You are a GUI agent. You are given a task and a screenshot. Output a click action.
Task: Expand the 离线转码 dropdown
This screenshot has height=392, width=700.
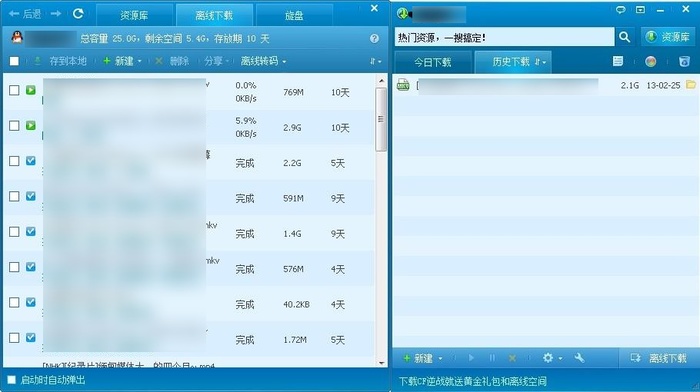tap(263, 61)
